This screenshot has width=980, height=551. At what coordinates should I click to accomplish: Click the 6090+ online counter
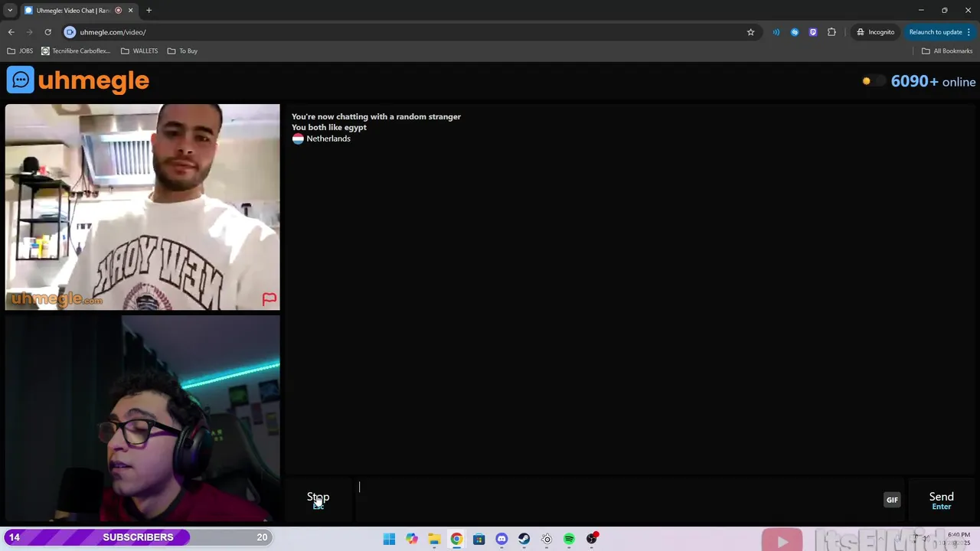coord(933,81)
